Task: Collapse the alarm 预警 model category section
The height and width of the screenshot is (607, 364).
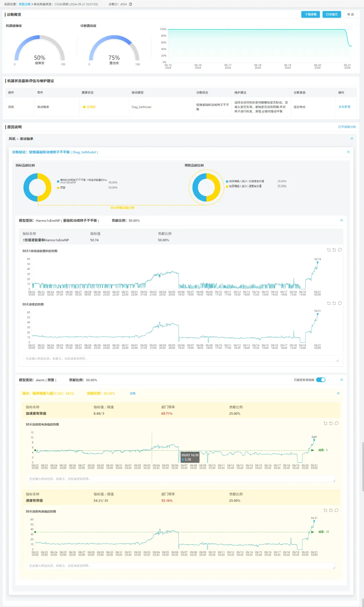Action: tap(341, 380)
